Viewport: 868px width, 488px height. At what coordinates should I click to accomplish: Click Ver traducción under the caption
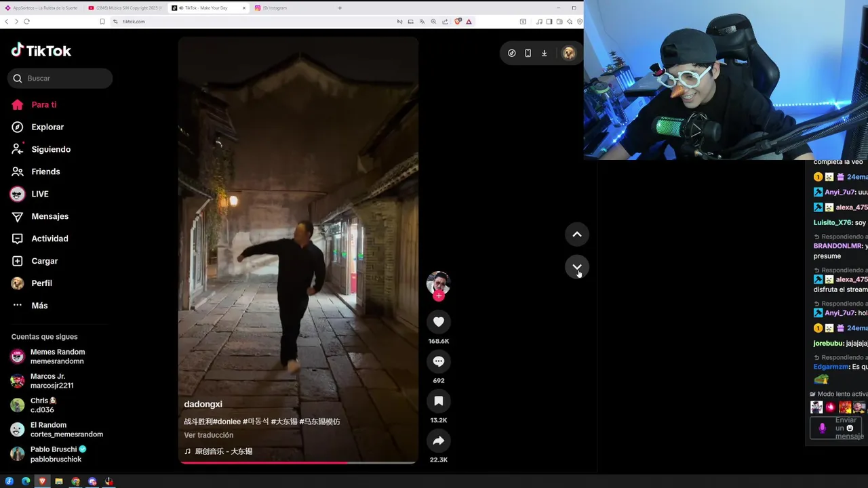click(209, 435)
